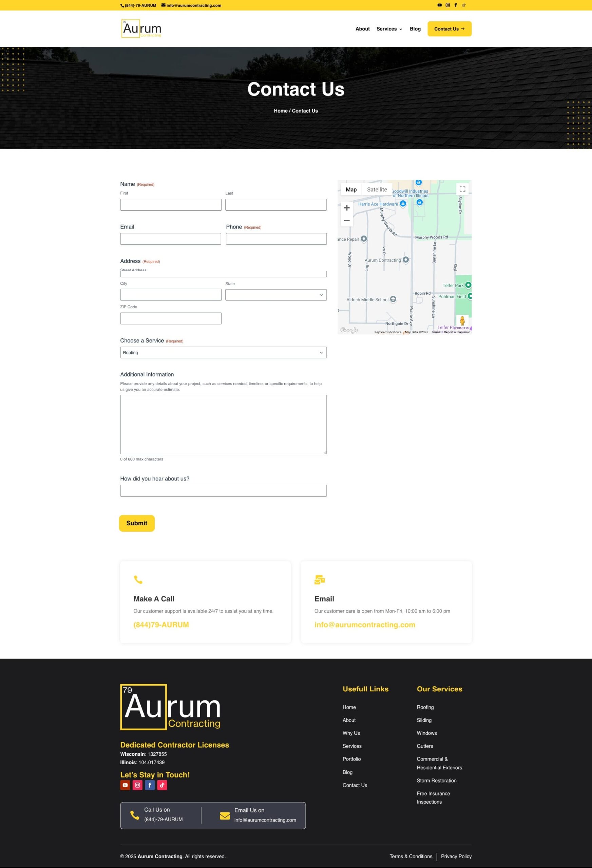
Task: Click the Additional Information text area
Action: (224, 425)
